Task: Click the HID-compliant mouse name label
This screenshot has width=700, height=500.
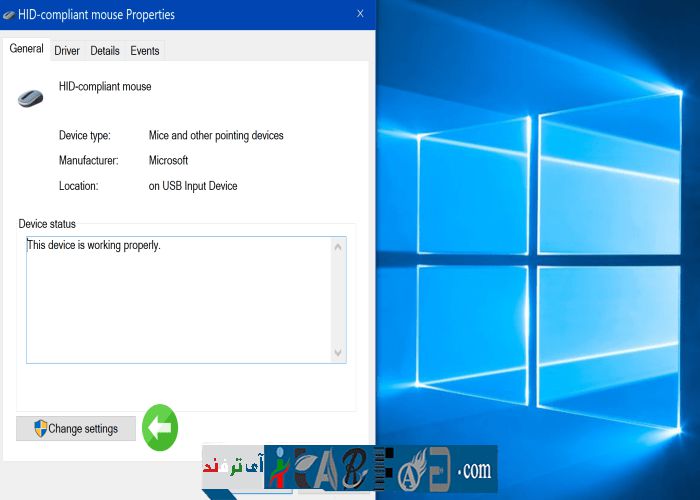Action: (x=105, y=87)
